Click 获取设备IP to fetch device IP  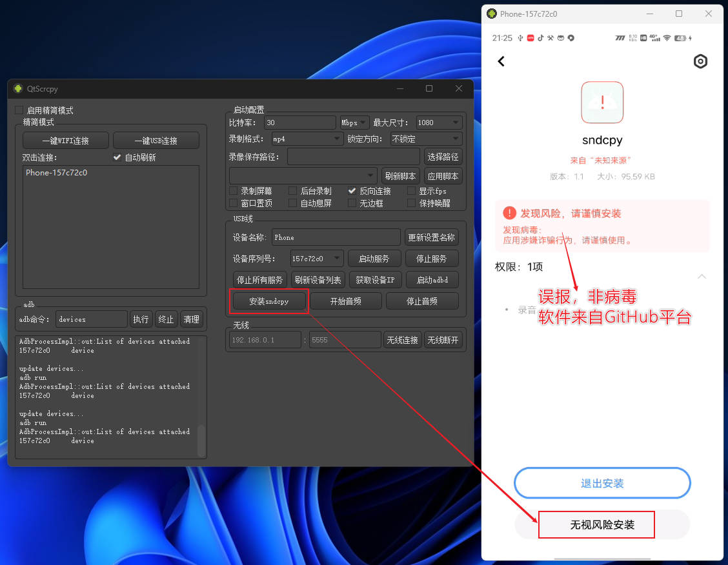375,279
